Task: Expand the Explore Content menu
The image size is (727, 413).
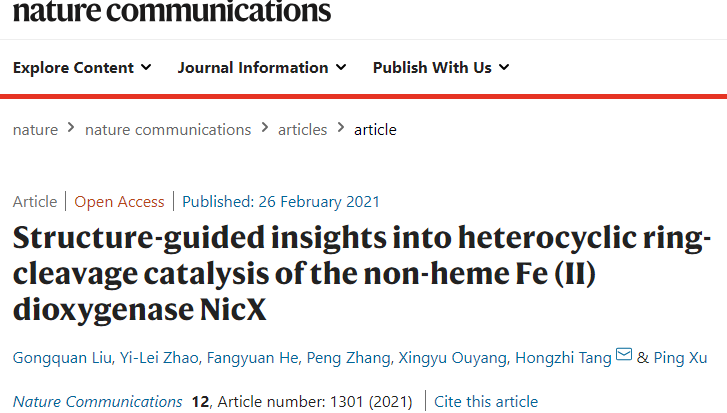Action: pos(82,68)
